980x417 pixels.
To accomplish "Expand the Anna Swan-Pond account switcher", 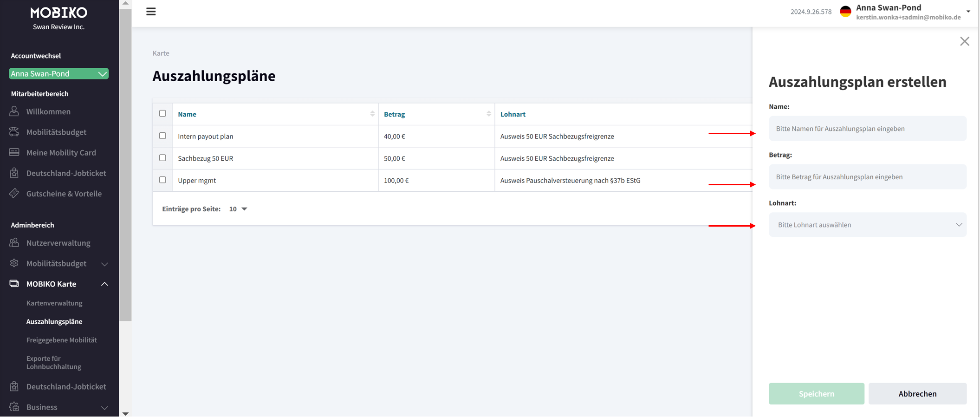I will (58, 74).
